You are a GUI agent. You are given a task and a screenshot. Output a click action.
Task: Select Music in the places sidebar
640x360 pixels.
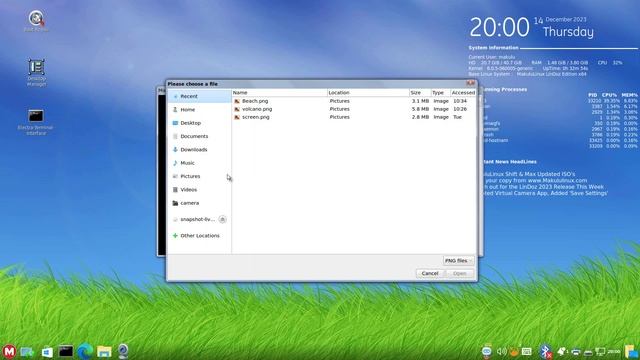pyautogui.click(x=199, y=163)
